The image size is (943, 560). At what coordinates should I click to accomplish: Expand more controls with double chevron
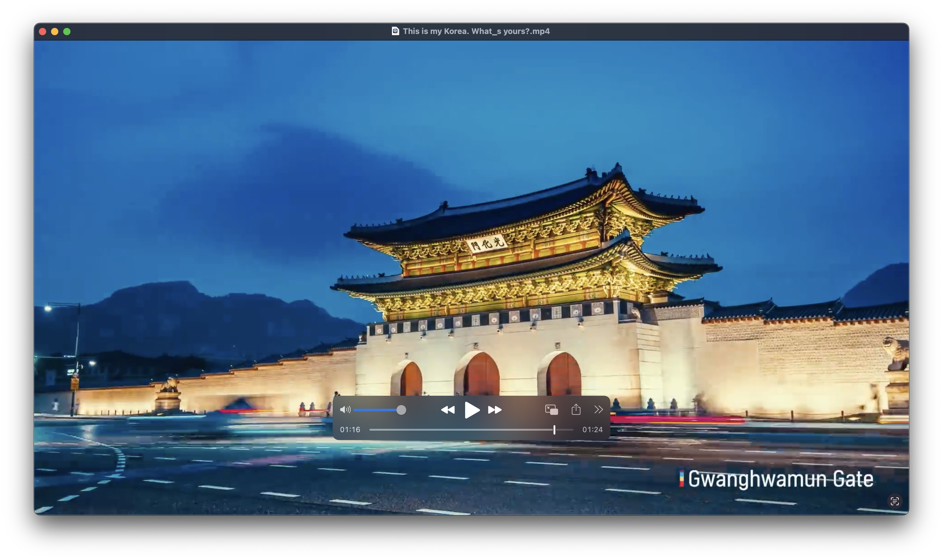tap(599, 410)
